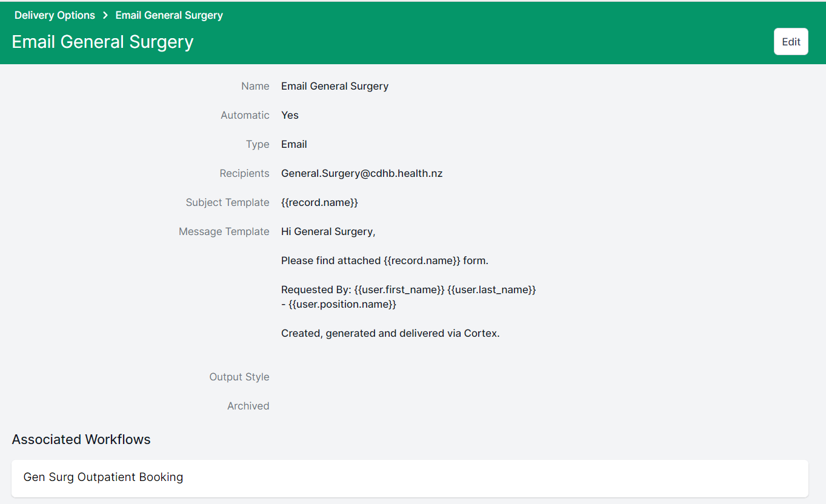The image size is (826, 504).
Task: Click the Hi General Surgery greeting line
Action: [328, 231]
